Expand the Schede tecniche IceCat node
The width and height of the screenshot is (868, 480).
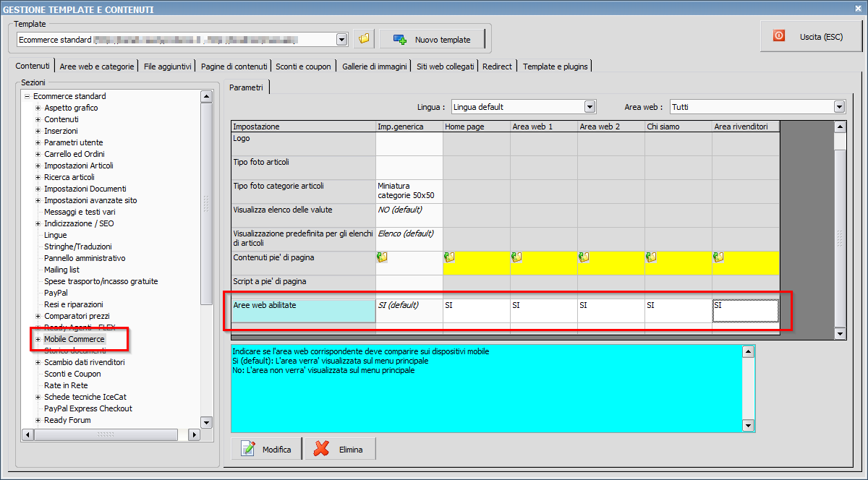pos(38,397)
